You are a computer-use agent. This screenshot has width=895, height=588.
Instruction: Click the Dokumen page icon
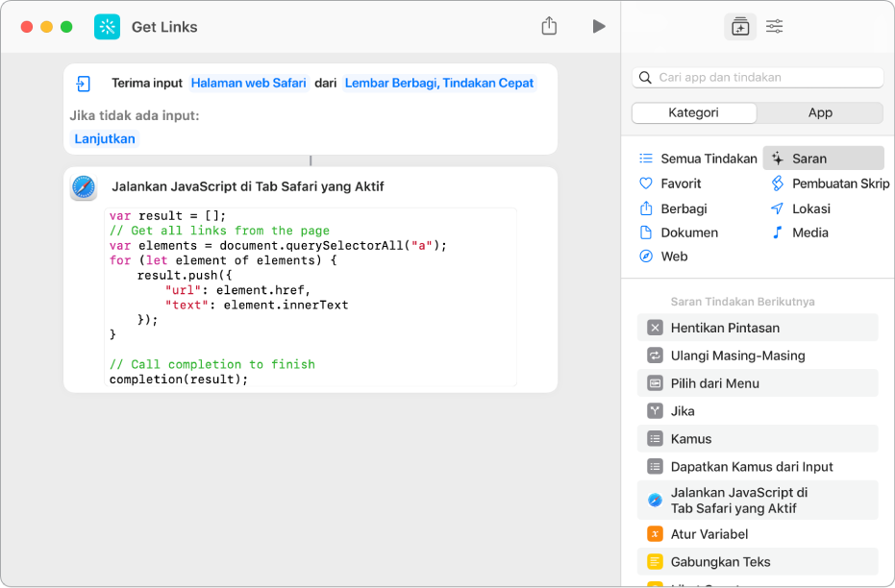tap(646, 233)
